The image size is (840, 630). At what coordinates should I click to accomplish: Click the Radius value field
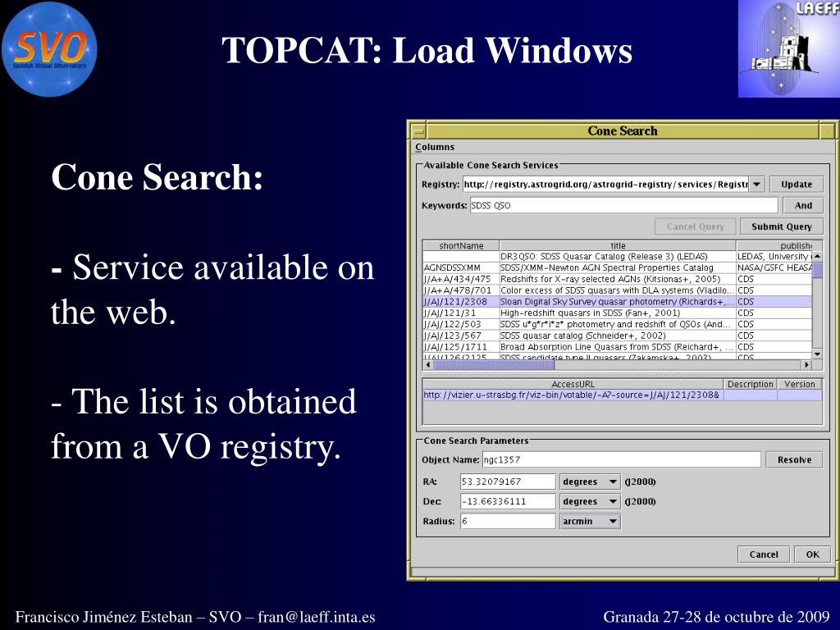(x=507, y=521)
